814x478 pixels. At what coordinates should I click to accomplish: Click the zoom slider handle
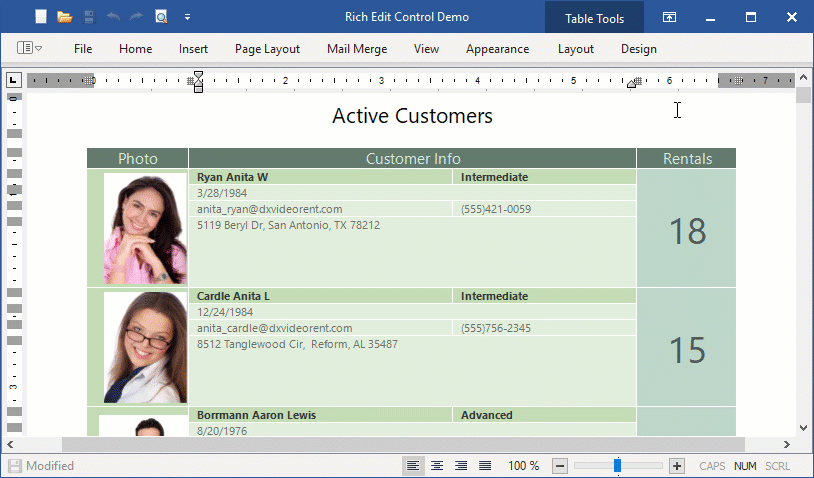(618, 466)
